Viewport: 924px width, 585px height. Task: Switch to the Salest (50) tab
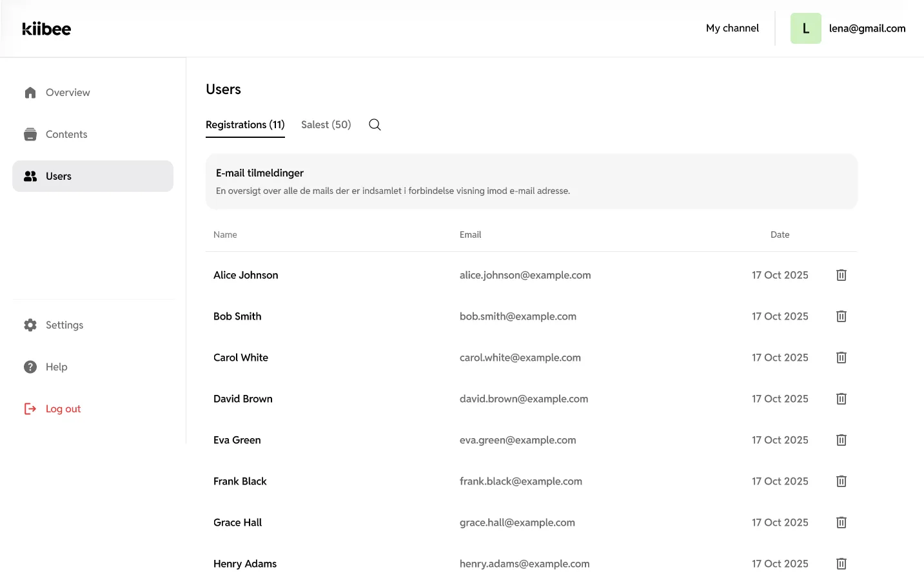pos(326,124)
